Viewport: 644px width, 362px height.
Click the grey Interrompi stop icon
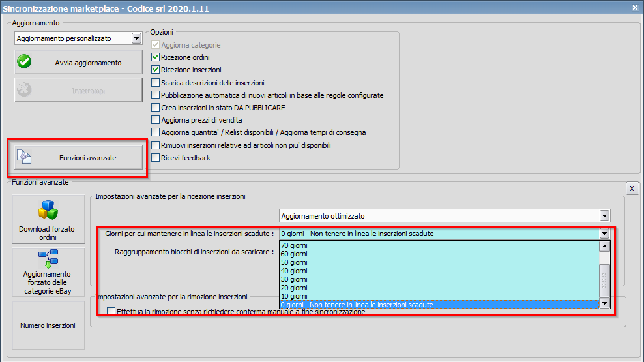pyautogui.click(x=24, y=89)
